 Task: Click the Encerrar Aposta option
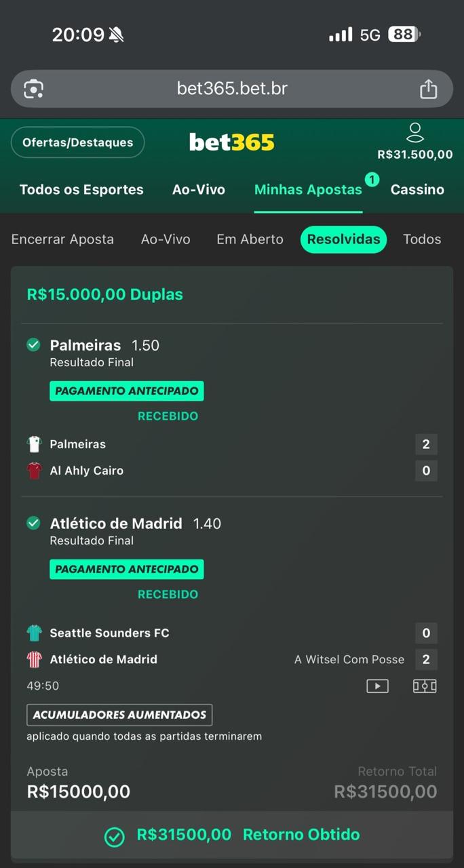[62, 239]
